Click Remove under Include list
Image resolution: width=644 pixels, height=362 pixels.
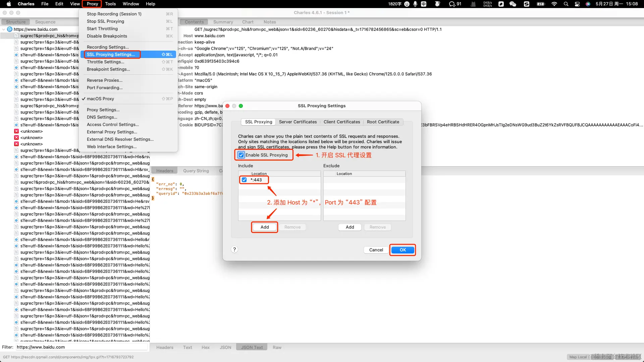pyautogui.click(x=292, y=227)
